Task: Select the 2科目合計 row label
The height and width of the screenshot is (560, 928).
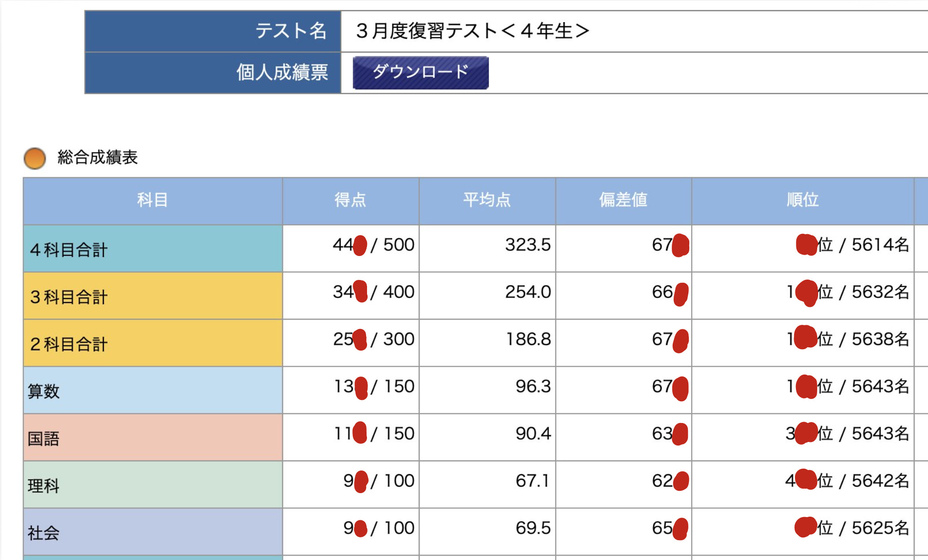Action: coord(69,344)
